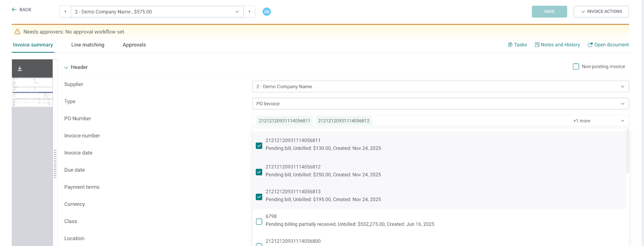Enable the Non-posting invoice checkbox
The width and height of the screenshot is (644, 246).
[576, 67]
